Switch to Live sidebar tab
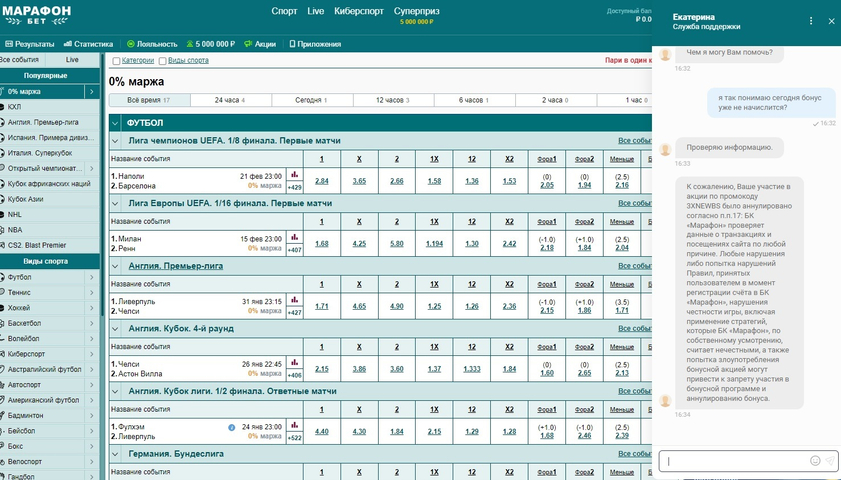 pyautogui.click(x=72, y=60)
